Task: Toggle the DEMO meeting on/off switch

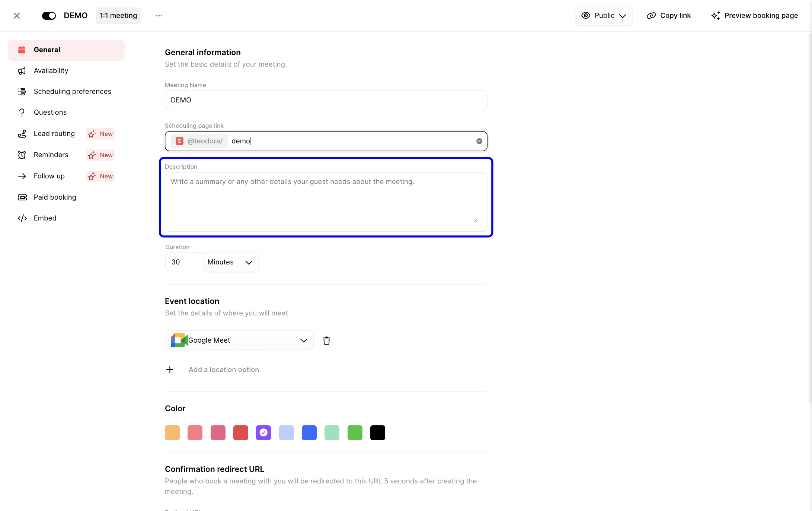Action: coord(49,15)
